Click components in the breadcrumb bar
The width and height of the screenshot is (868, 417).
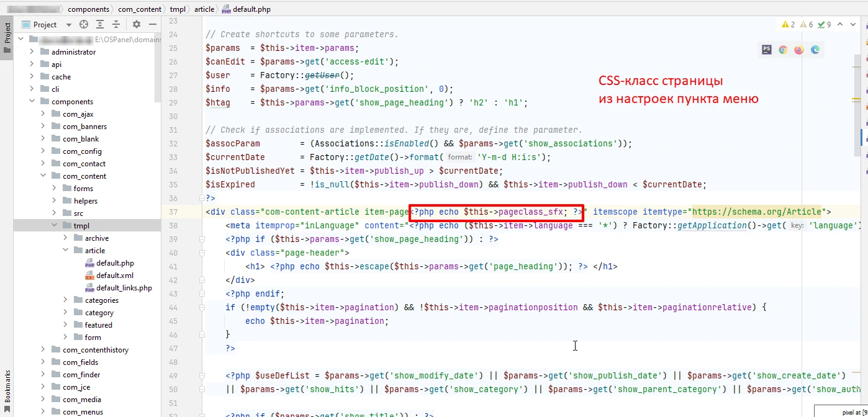click(89, 9)
